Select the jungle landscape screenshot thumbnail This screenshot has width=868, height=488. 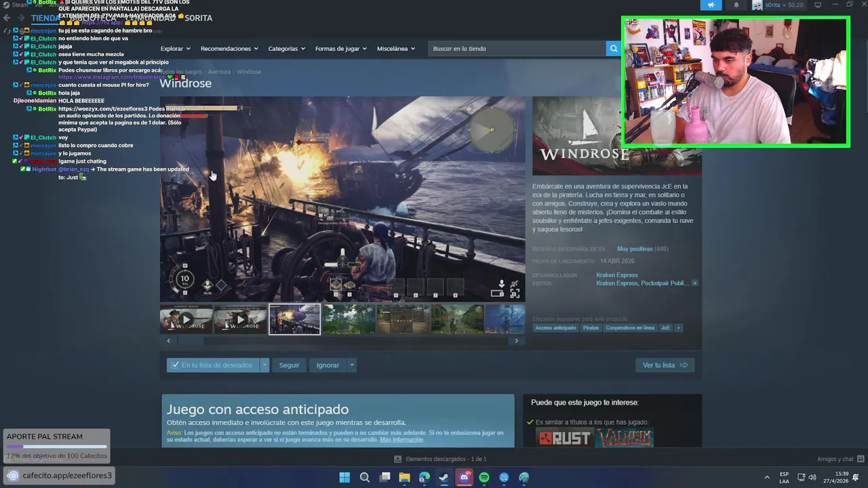click(x=349, y=319)
